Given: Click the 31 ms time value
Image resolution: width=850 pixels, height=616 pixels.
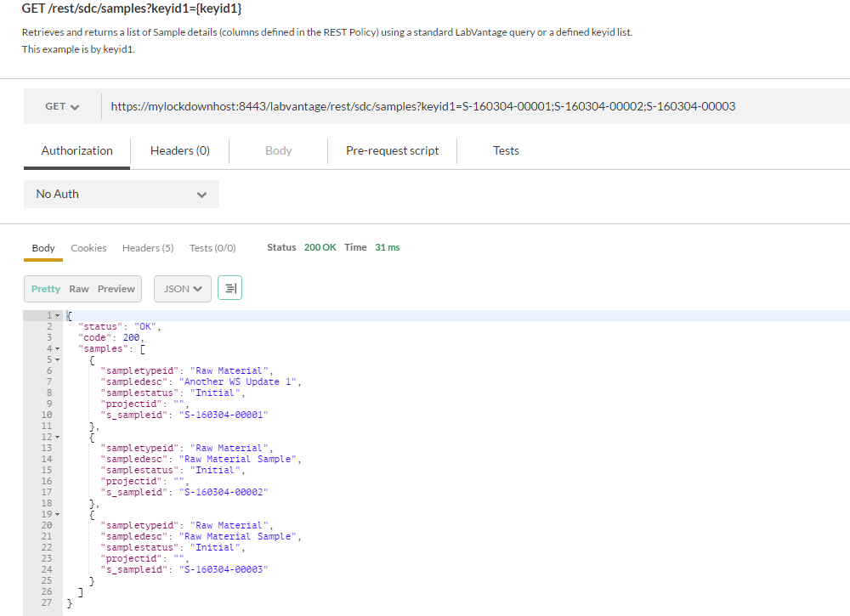Looking at the screenshot, I should tap(387, 247).
